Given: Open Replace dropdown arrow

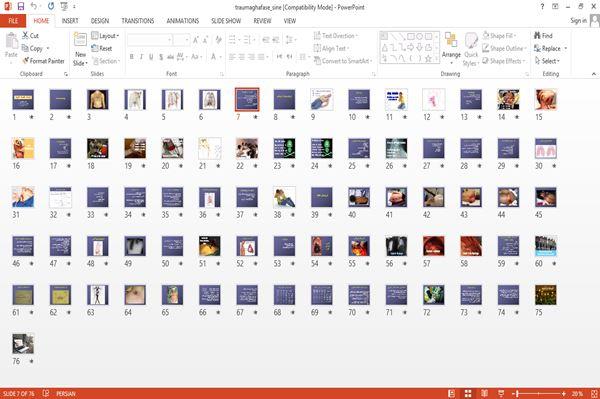Looking at the screenshot, I should 566,49.
